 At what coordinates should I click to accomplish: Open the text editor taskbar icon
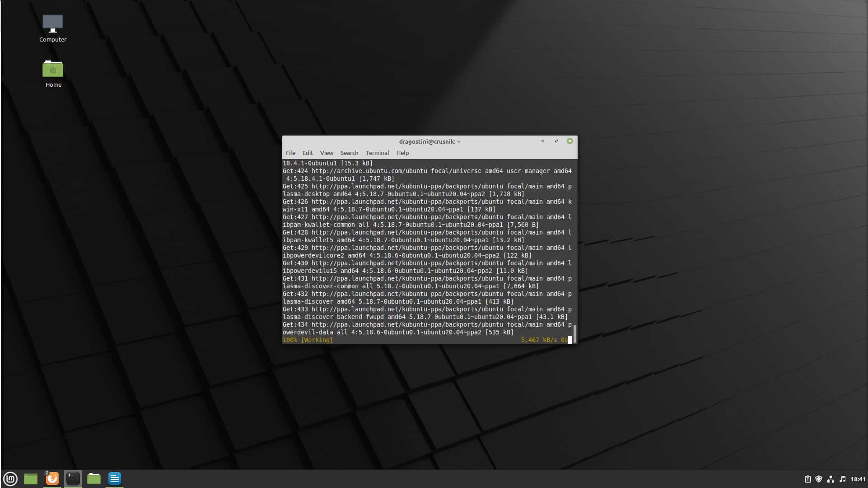click(x=114, y=479)
